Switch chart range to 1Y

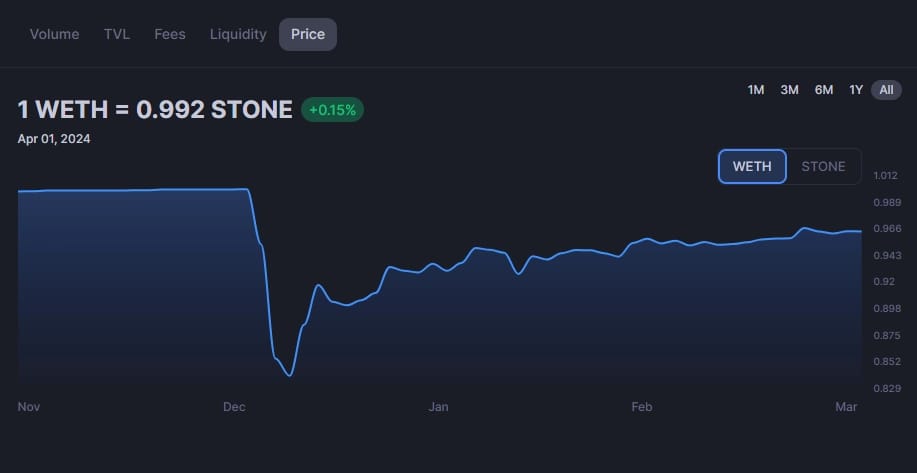tap(856, 90)
